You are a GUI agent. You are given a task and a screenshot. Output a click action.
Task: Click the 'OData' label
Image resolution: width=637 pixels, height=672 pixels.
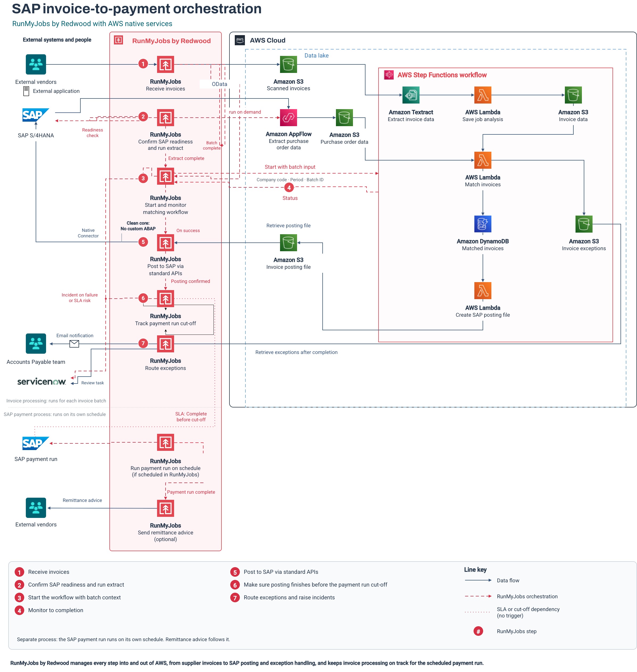coord(219,84)
